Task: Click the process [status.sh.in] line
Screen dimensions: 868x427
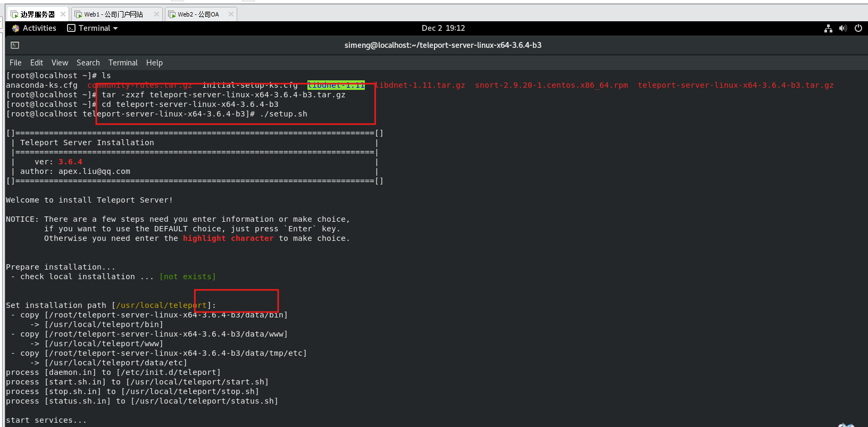Action: 142,401
